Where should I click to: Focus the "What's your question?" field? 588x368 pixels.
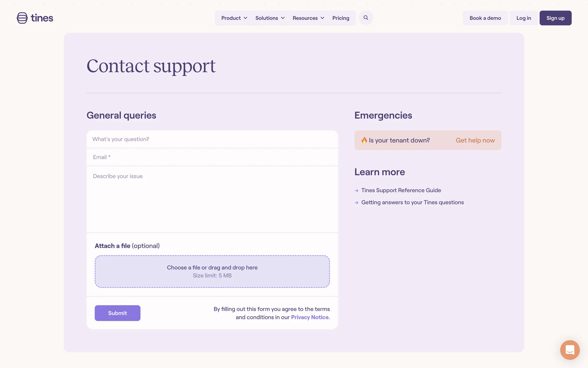pos(212,139)
